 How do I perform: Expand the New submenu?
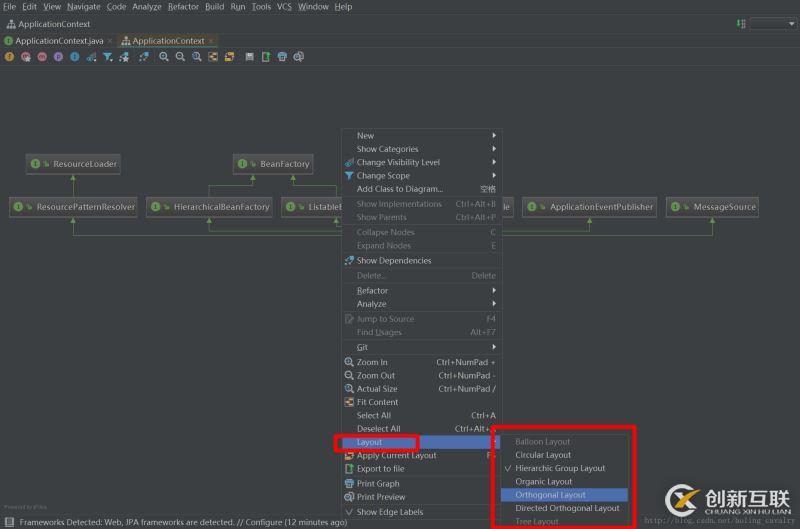click(420, 135)
